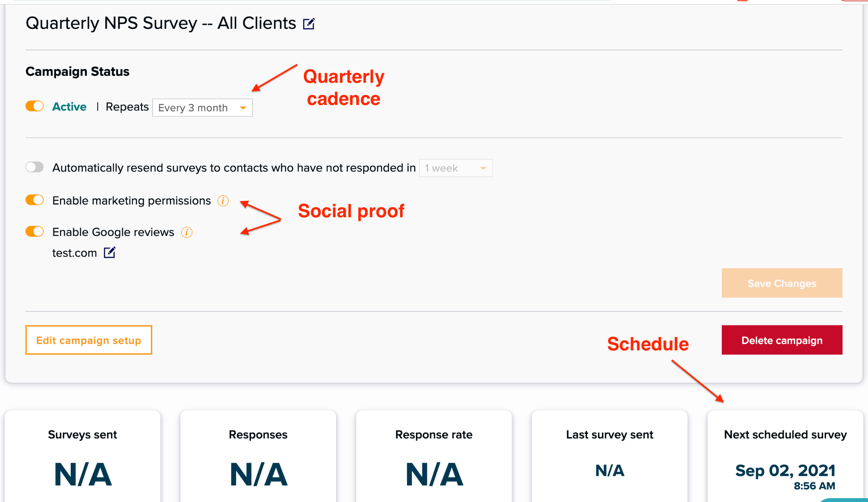Open the 1 week resend interval dropdown
The width and height of the screenshot is (868, 502).
pyautogui.click(x=456, y=168)
